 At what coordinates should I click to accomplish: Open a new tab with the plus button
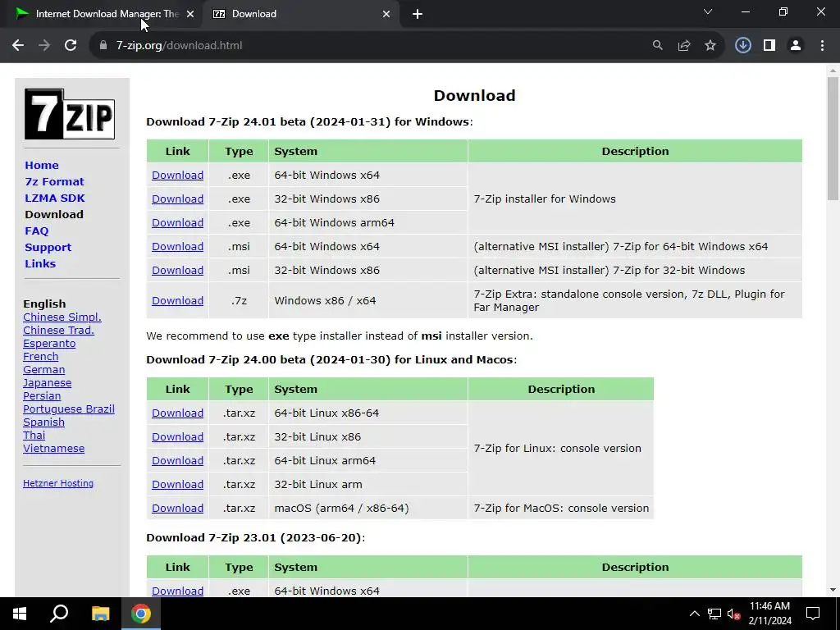[x=418, y=15]
